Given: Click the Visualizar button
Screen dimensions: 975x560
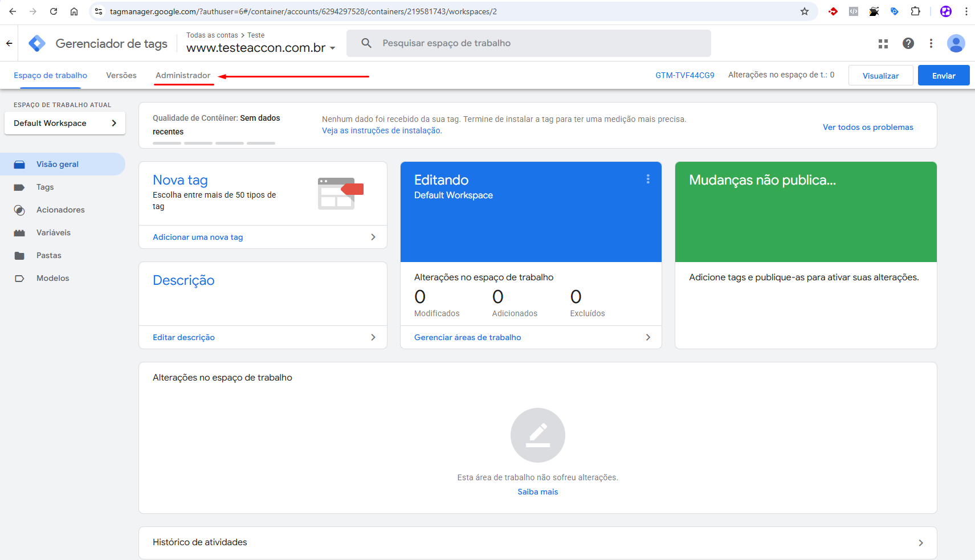Looking at the screenshot, I should click(881, 75).
